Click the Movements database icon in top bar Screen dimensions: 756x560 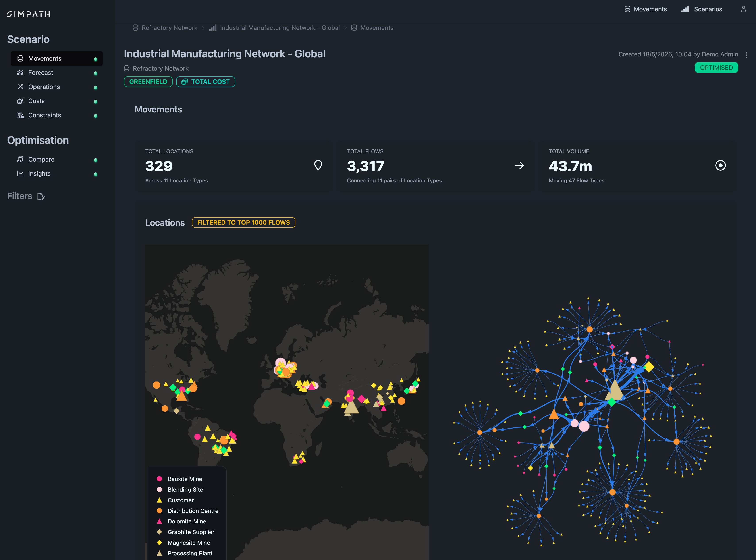click(x=628, y=9)
